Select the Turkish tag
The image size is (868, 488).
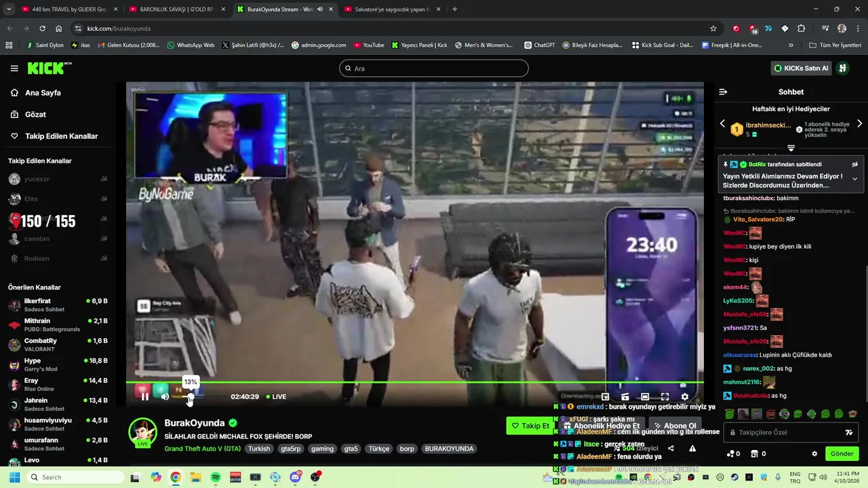[259, 449]
